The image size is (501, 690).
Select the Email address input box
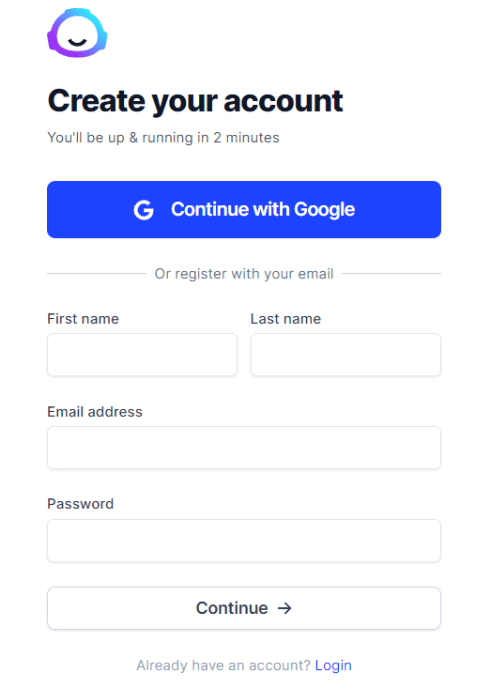(x=244, y=448)
